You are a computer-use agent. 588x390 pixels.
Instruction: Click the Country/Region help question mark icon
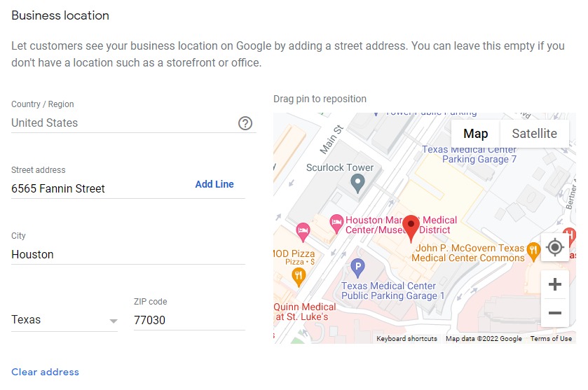click(x=245, y=123)
